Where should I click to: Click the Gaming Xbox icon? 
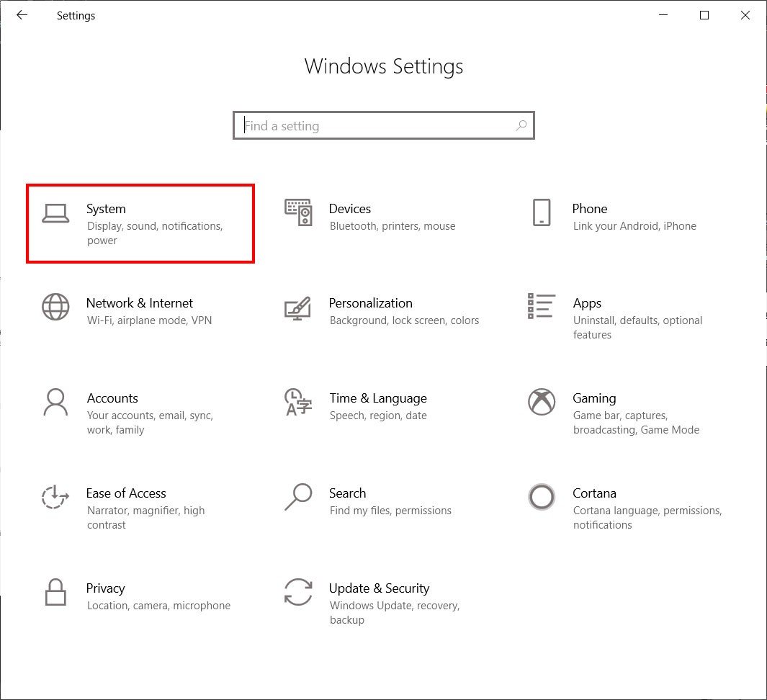coord(542,402)
